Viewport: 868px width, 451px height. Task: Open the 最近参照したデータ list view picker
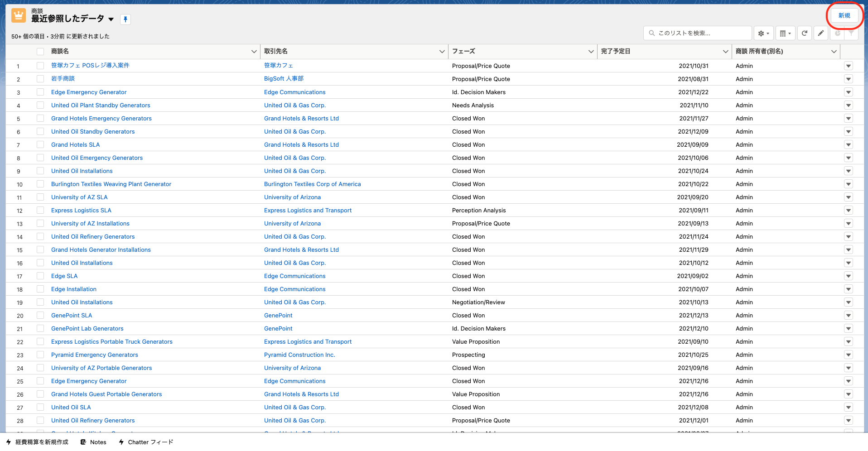coord(111,19)
